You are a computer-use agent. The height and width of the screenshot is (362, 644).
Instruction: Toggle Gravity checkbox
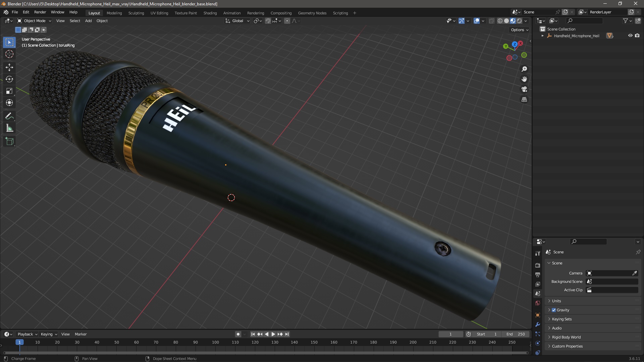tap(554, 310)
